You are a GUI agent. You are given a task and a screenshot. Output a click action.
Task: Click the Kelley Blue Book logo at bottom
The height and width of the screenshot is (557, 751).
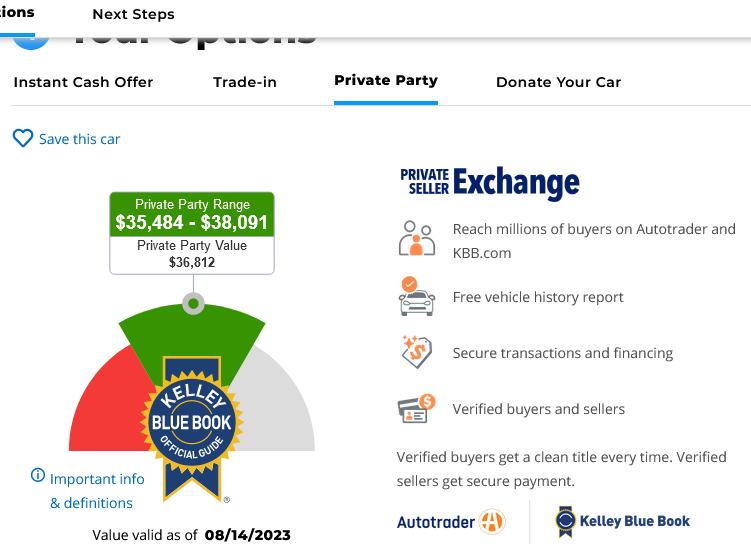[623, 521]
